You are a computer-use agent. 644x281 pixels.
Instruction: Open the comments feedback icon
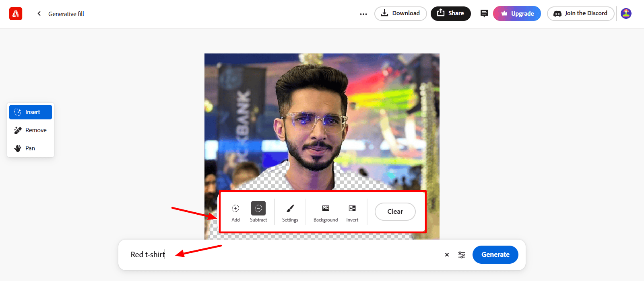484,14
